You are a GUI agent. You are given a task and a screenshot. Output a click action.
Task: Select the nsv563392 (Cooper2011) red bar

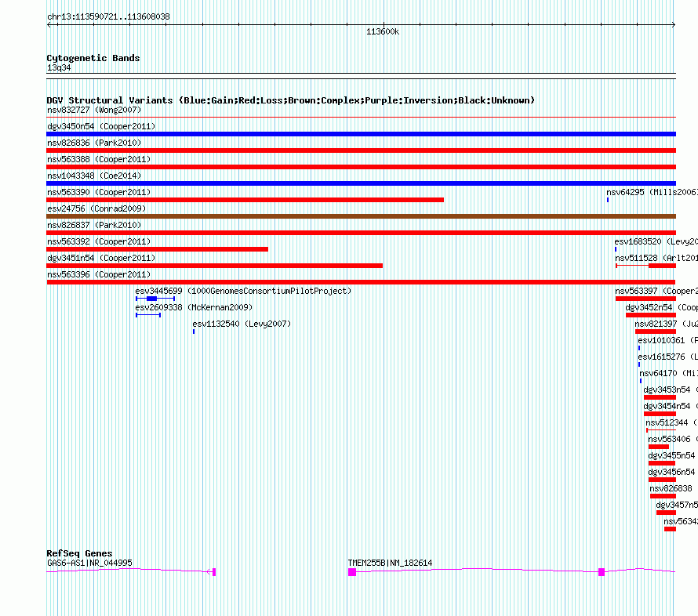point(157,249)
